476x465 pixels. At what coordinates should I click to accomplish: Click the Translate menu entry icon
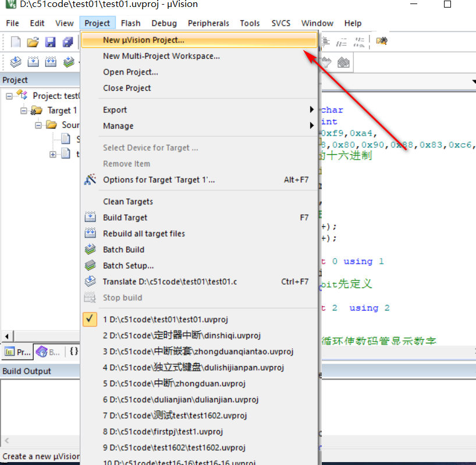pyautogui.click(x=90, y=281)
